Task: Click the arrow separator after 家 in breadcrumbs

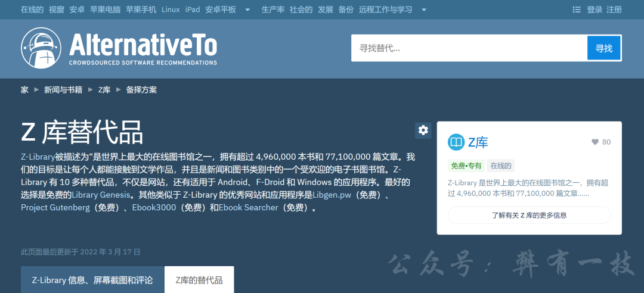Action: coord(36,90)
